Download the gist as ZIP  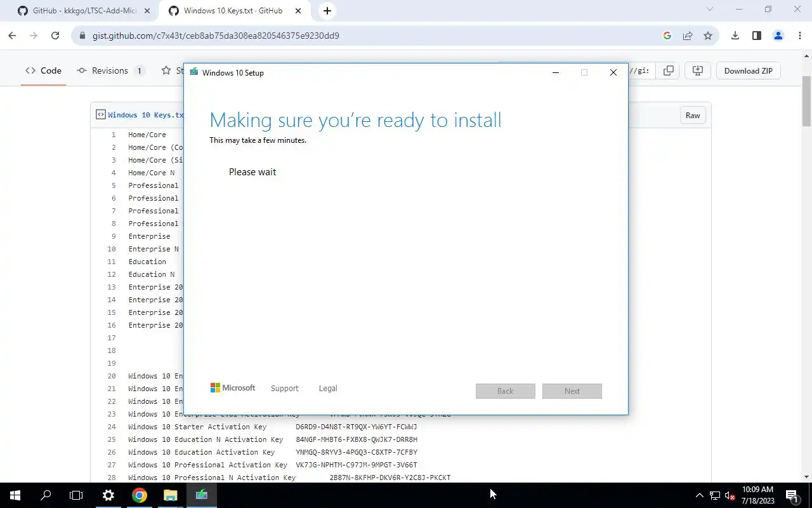click(x=749, y=71)
